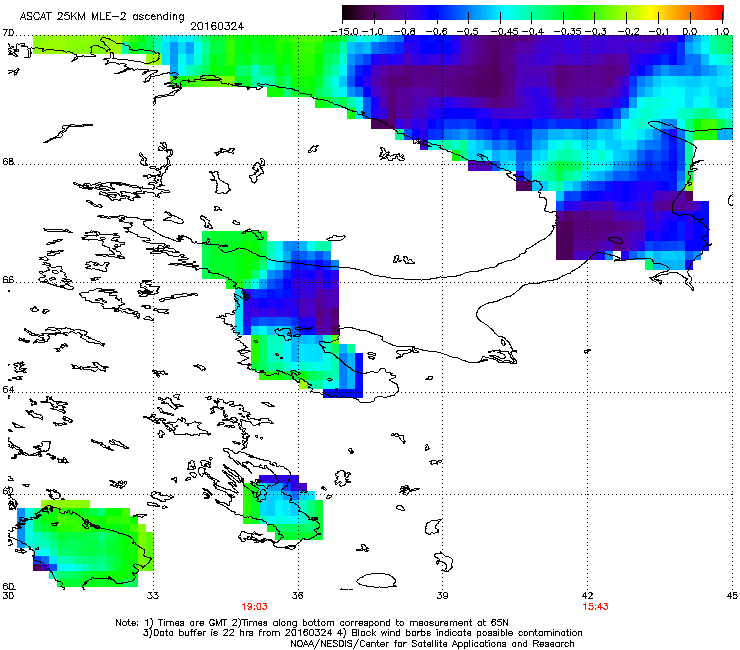Click the longitude label '30'
The height and width of the screenshot is (650, 740).
[x=8, y=596]
